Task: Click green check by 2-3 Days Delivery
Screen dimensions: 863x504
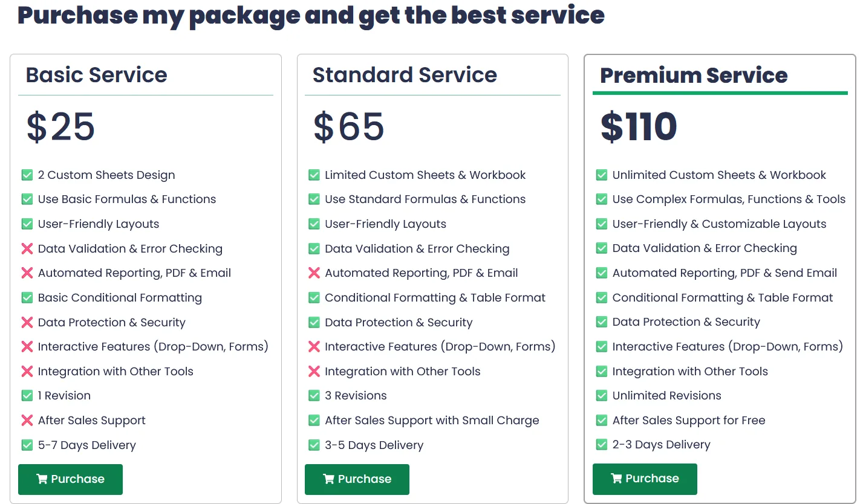Action: tap(602, 445)
